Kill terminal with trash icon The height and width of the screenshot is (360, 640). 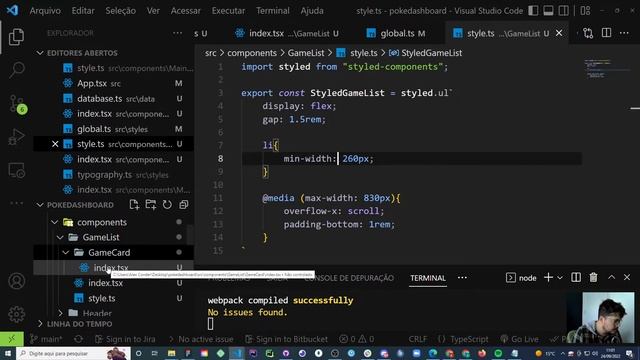(x=593, y=278)
